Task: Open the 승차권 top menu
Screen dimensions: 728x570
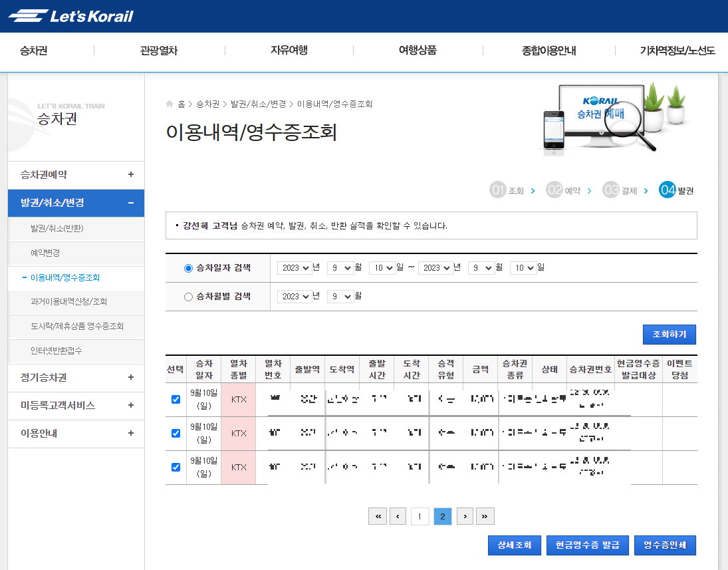Action: coord(33,50)
